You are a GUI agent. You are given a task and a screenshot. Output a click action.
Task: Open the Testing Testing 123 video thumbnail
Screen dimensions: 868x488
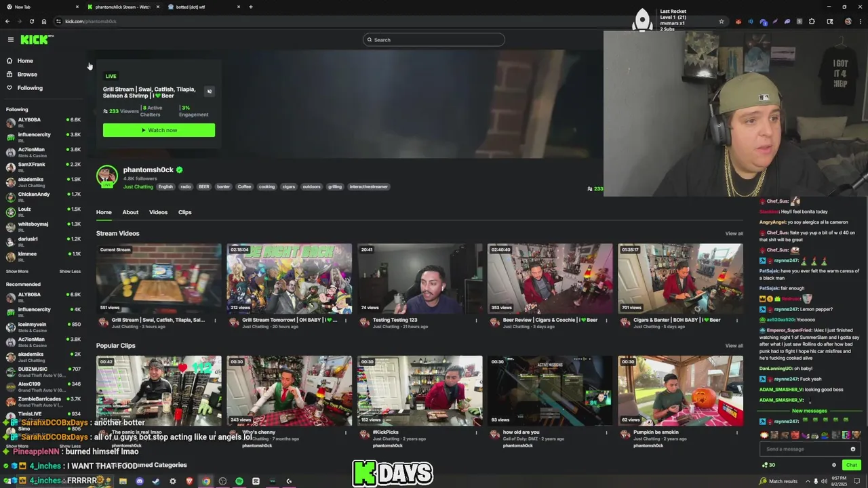click(420, 279)
